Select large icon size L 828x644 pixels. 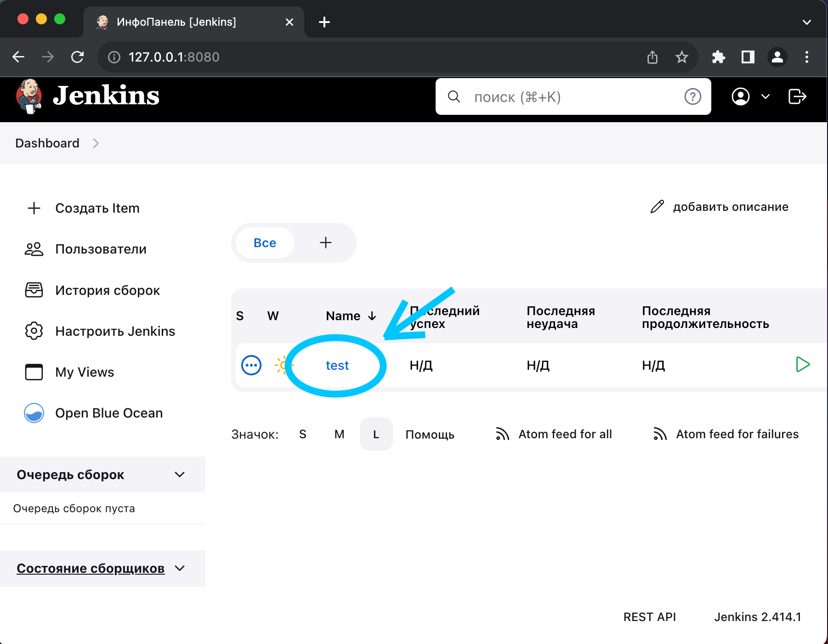coord(376,435)
